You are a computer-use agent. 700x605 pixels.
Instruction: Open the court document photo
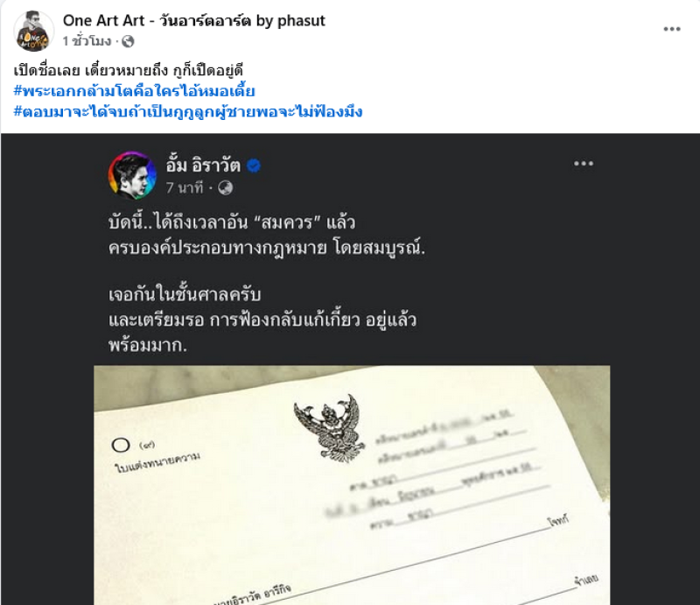pos(352,485)
